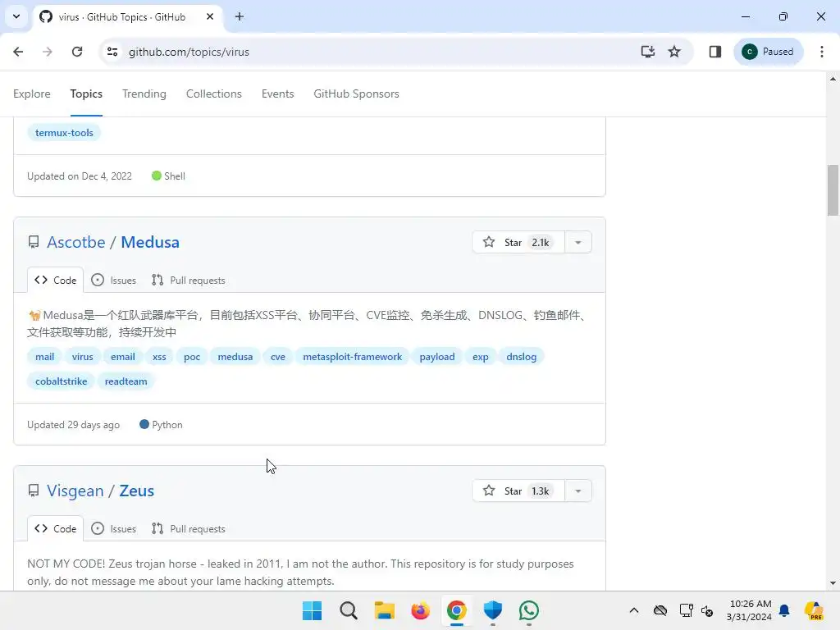This screenshot has height=630, width=840.
Task: Open Medusa's Pull requests tab
Action: click(188, 281)
